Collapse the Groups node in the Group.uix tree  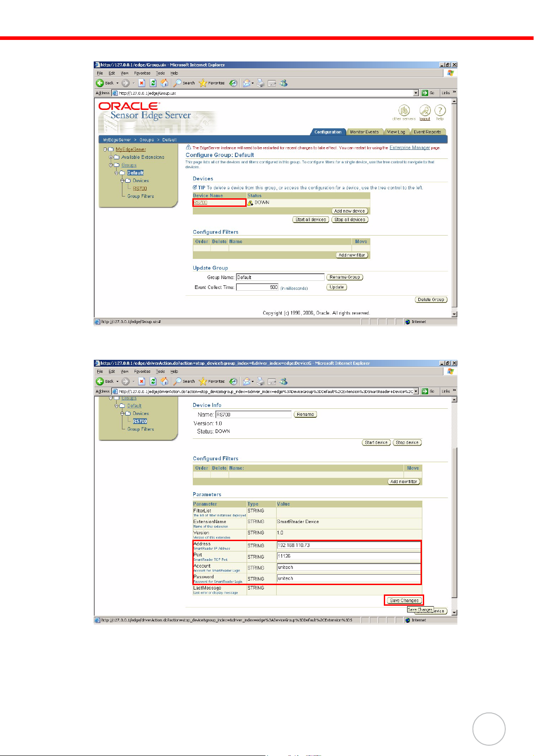point(111,165)
